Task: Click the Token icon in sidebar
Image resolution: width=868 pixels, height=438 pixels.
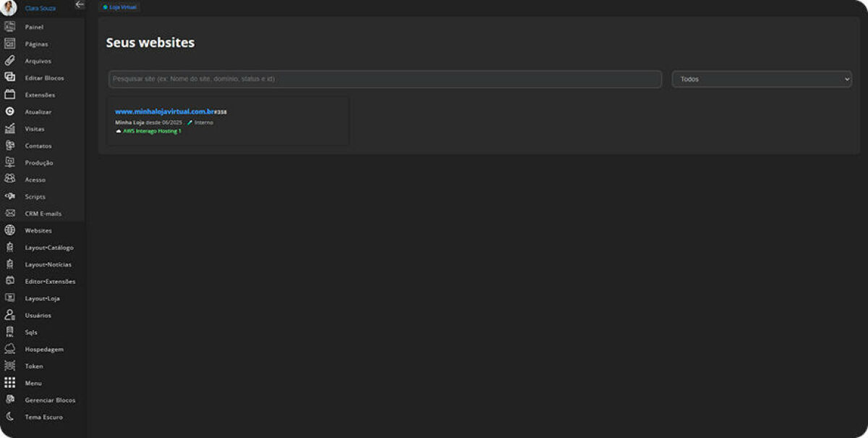Action: point(10,366)
